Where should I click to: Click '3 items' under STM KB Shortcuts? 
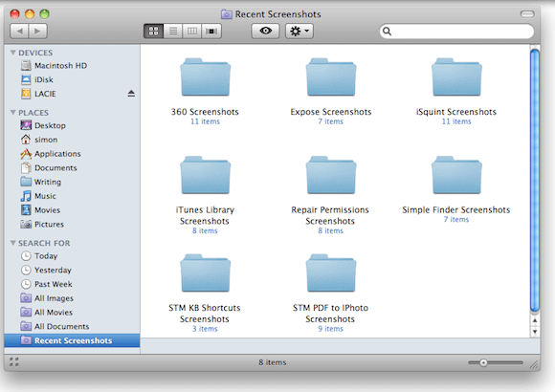(205, 329)
